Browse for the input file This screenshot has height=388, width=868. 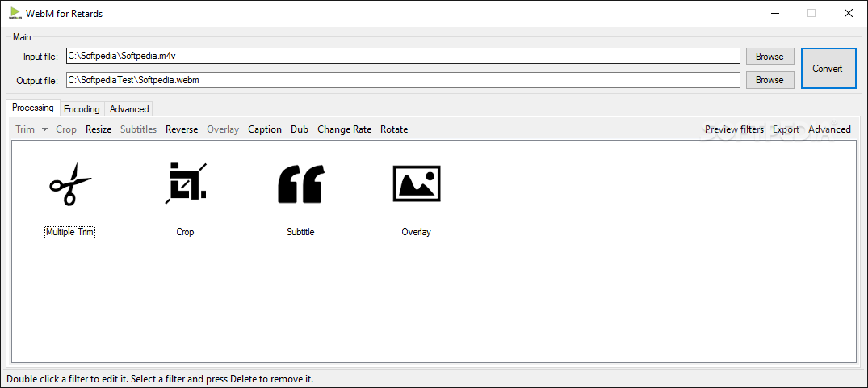pyautogui.click(x=769, y=57)
